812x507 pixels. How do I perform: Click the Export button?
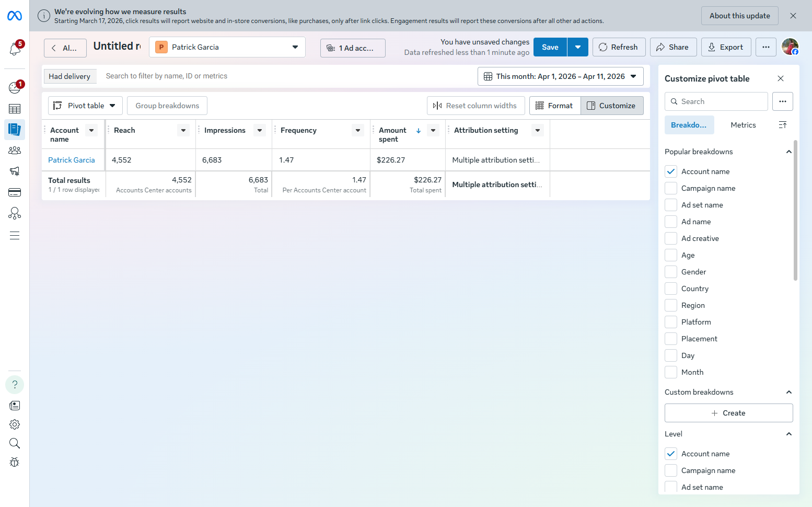725,47
